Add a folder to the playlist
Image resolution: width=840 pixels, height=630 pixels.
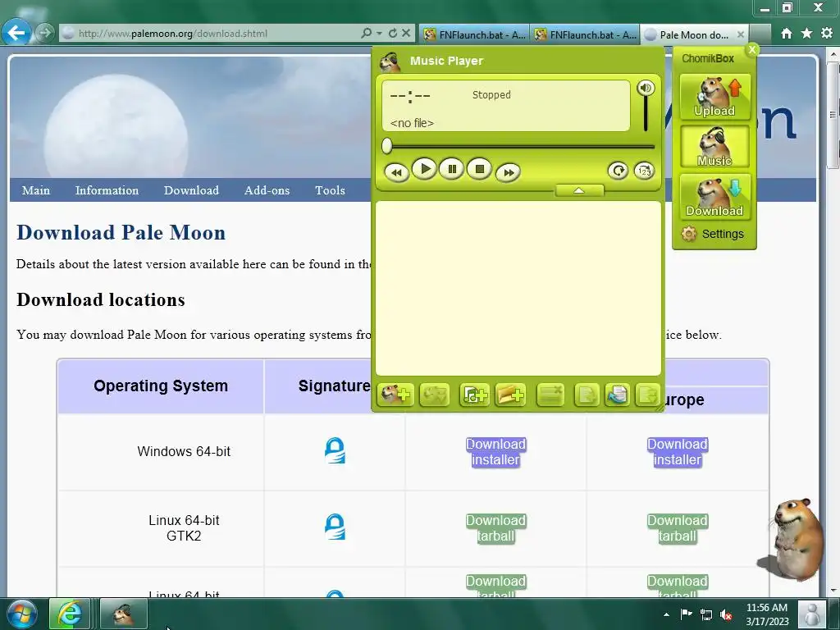[510, 395]
